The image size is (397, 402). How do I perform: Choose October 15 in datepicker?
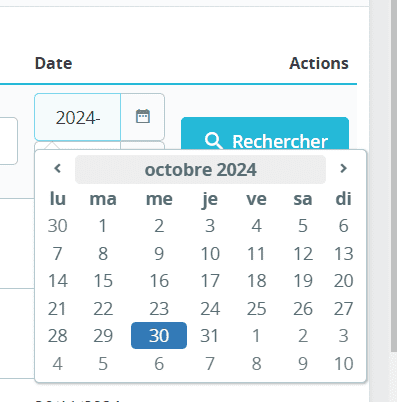[103, 281]
